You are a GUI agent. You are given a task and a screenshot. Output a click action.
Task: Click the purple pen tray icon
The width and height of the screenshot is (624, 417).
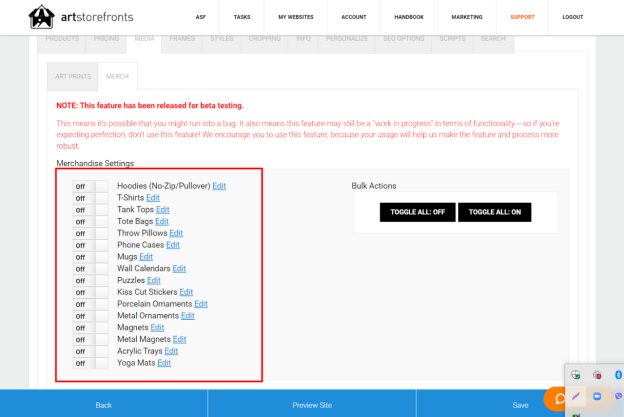(x=575, y=396)
